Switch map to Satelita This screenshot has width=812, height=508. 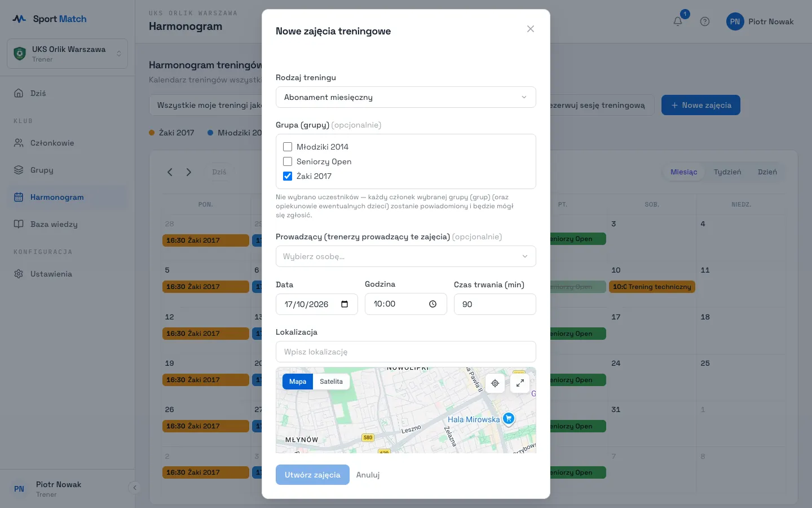[331, 382]
